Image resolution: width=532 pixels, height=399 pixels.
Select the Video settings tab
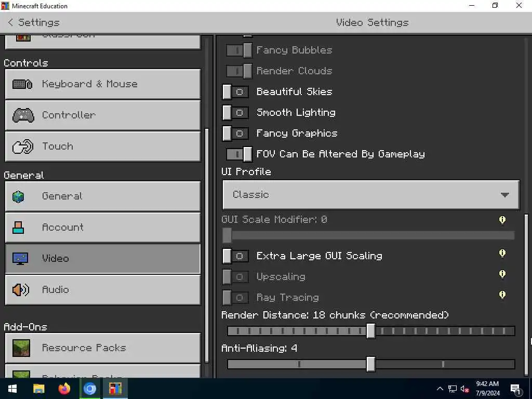point(102,259)
